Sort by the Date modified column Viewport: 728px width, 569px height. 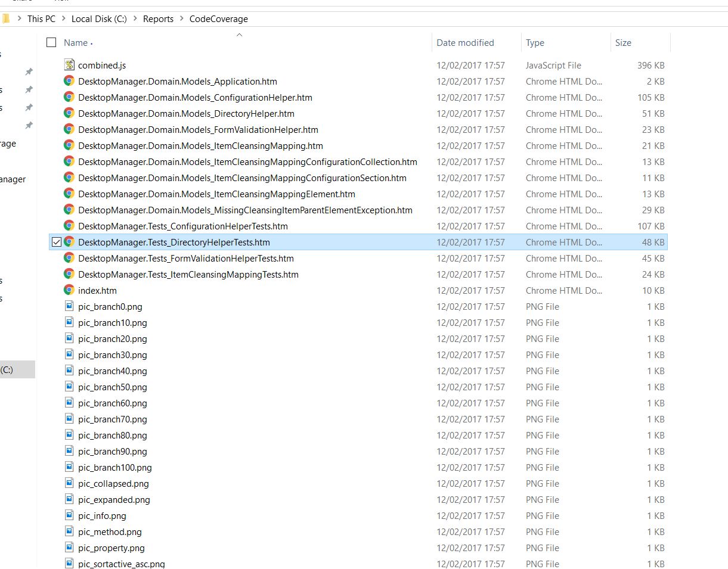465,43
